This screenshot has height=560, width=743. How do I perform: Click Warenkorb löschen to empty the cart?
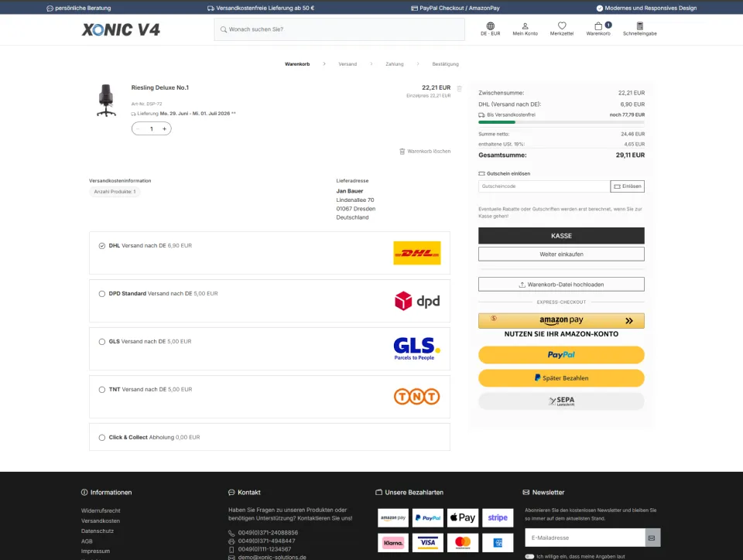point(425,152)
